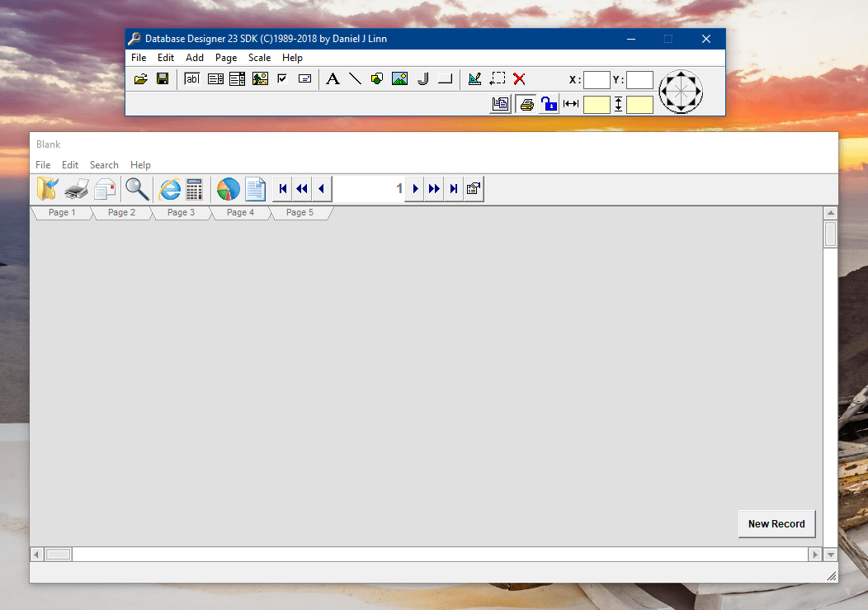Select the text label 'A' tool
This screenshot has width=868, height=610.
click(333, 79)
